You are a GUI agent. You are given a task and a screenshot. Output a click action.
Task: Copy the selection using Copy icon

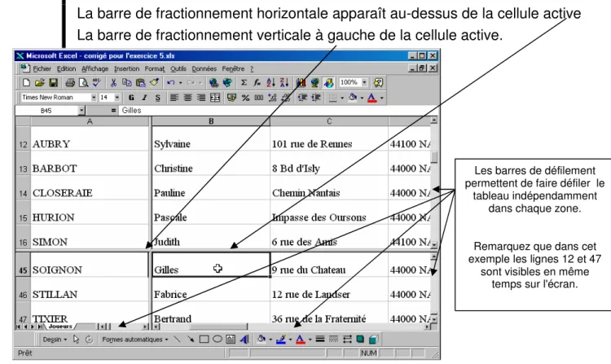click(x=126, y=82)
